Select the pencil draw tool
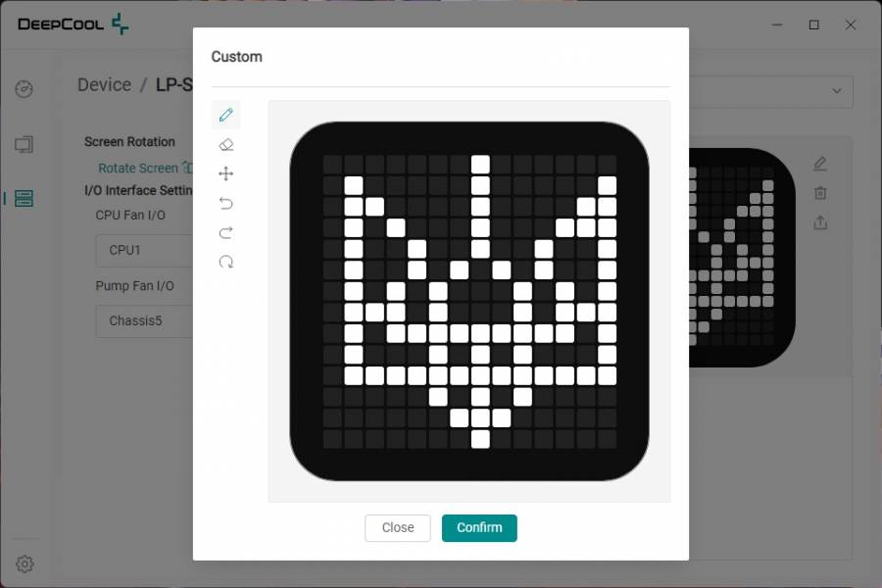 point(225,116)
